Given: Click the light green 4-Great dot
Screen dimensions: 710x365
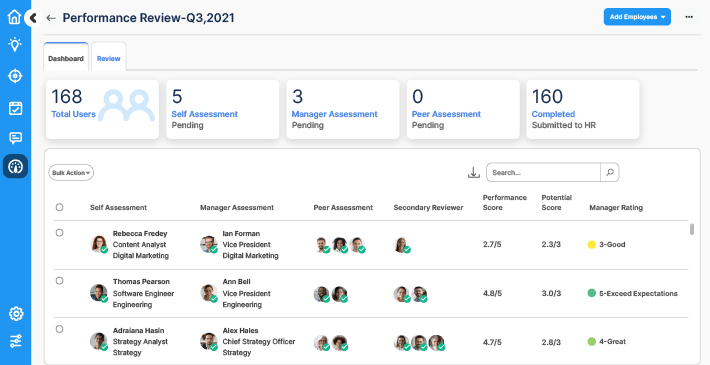Looking at the screenshot, I should click(x=591, y=341).
